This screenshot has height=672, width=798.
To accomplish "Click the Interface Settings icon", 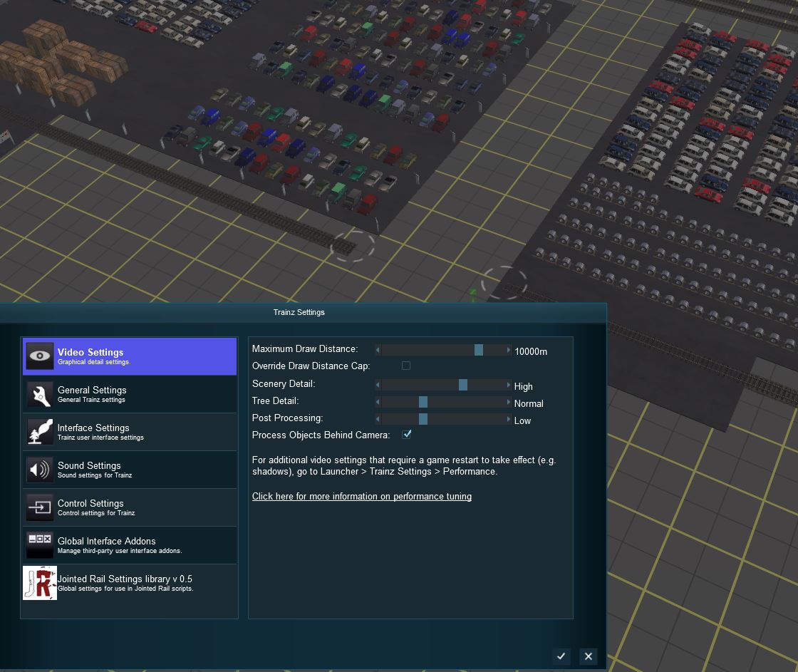I will click(39, 432).
